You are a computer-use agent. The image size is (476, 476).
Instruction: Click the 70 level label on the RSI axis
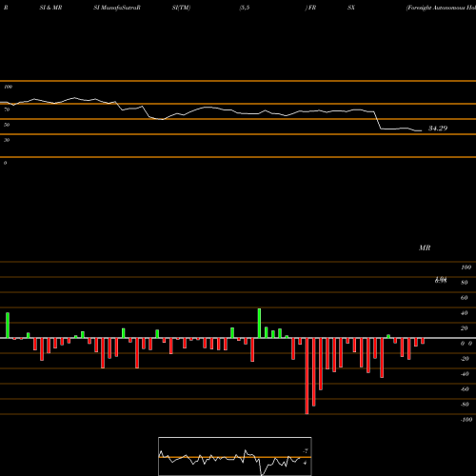pos(7,109)
